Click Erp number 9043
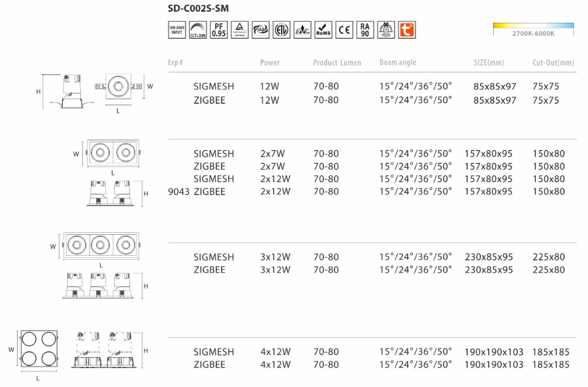588x387 pixels. point(178,192)
